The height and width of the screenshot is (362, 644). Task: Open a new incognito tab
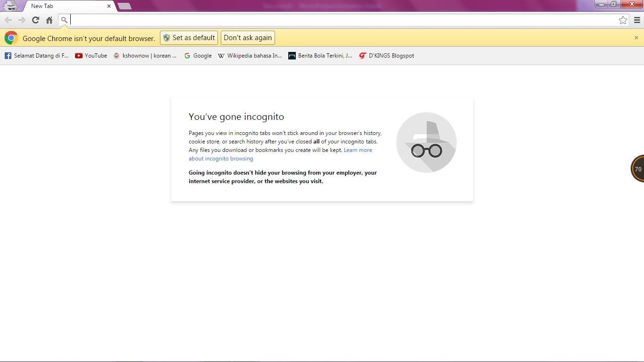(124, 6)
